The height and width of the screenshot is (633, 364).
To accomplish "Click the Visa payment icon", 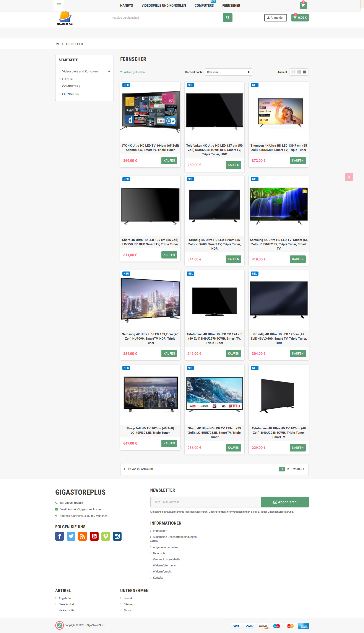I will pos(236,626).
